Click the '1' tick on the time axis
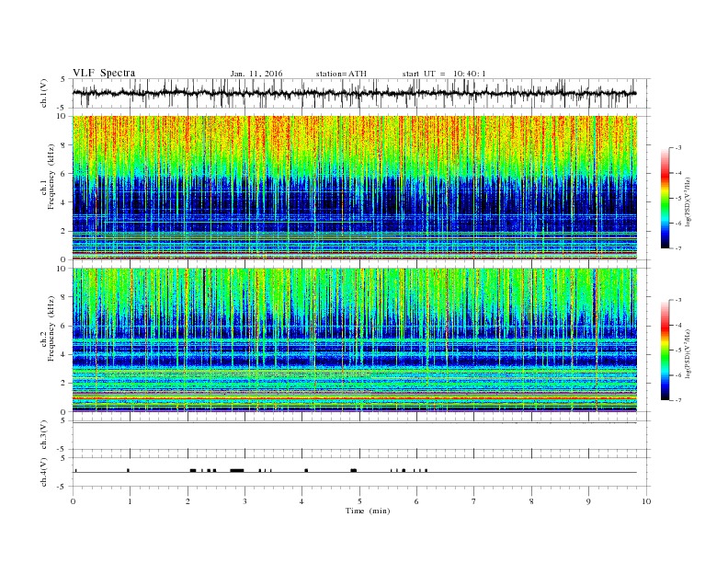728x563 pixels. 130,501
